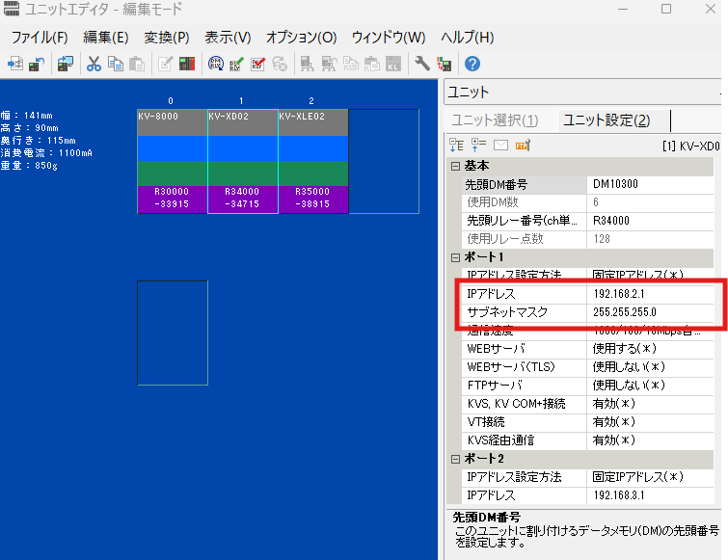This screenshot has width=728, height=560.
Task: Click the edit comment pencil icon
Action: (165, 64)
